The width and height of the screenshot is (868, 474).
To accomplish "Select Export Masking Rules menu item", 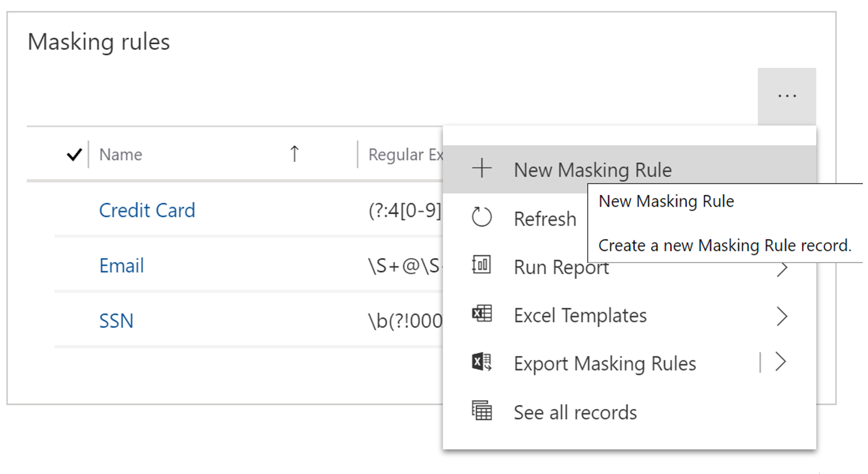I will [605, 364].
